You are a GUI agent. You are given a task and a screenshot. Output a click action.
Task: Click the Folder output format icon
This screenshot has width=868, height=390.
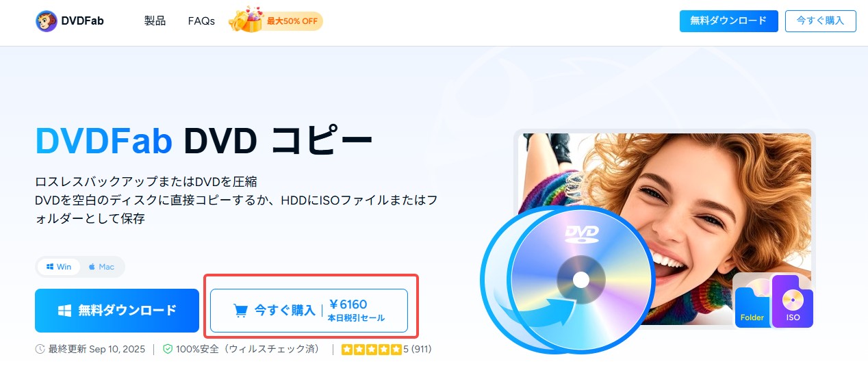pyautogui.click(x=753, y=304)
